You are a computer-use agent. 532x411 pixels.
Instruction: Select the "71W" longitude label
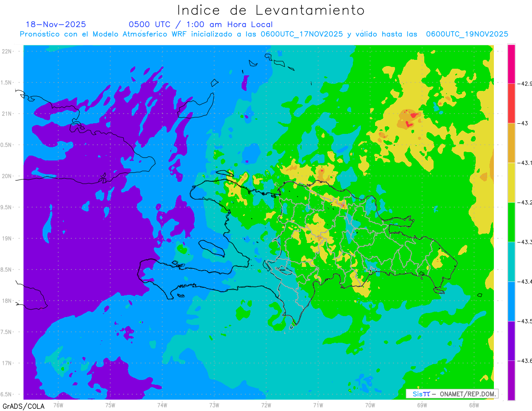click(x=318, y=405)
